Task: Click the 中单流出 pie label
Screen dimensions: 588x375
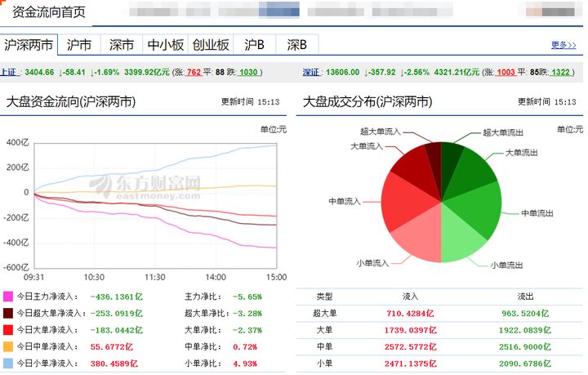Action: pos(537,213)
